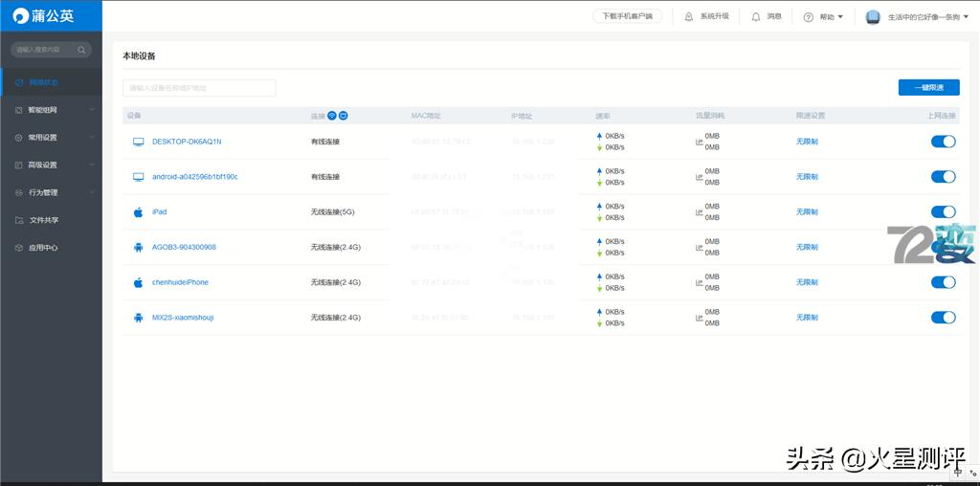Click the 速率 column header
This screenshot has width=980, height=486.
(603, 116)
